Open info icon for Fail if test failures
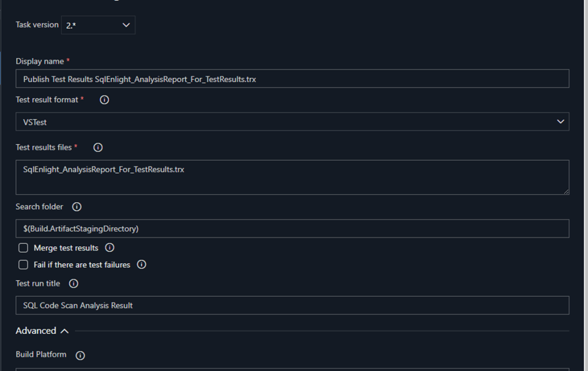 [142, 265]
